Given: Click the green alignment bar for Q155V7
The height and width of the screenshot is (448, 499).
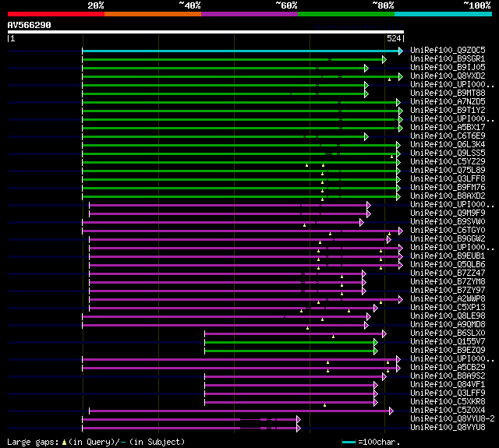Looking at the screenshot, I should (289, 343).
